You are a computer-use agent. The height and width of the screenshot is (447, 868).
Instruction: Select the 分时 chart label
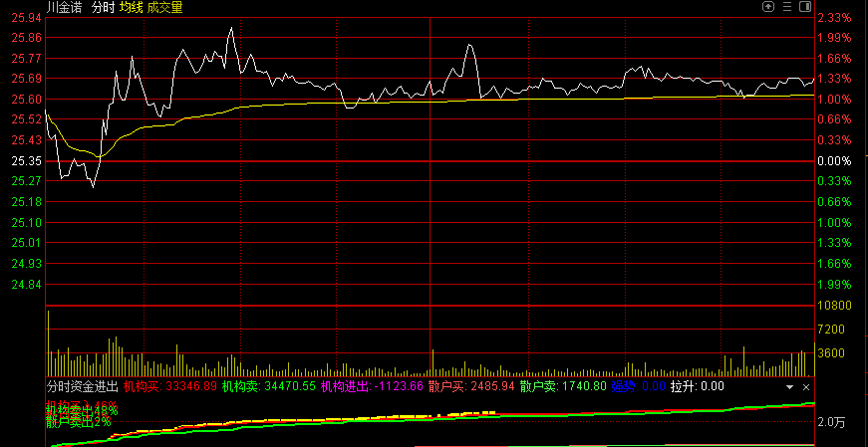103,7
